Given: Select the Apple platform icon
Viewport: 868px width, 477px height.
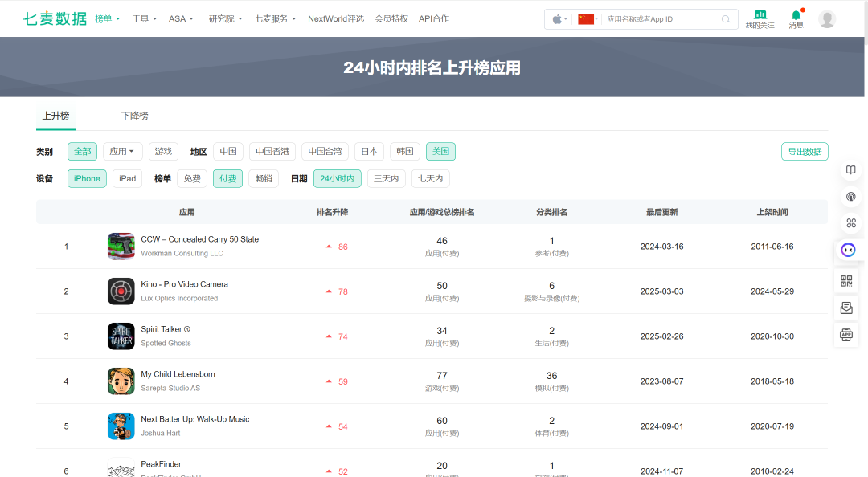Looking at the screenshot, I should (557, 19).
